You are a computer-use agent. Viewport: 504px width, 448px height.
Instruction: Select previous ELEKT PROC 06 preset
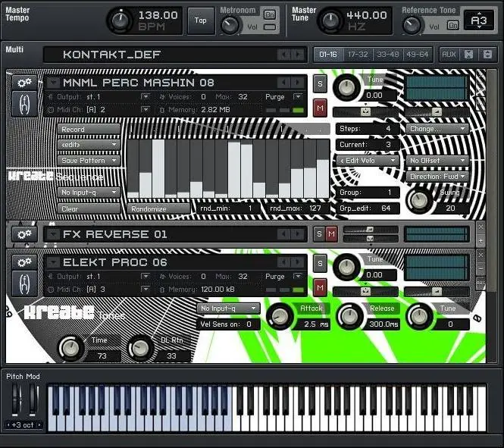click(x=283, y=262)
